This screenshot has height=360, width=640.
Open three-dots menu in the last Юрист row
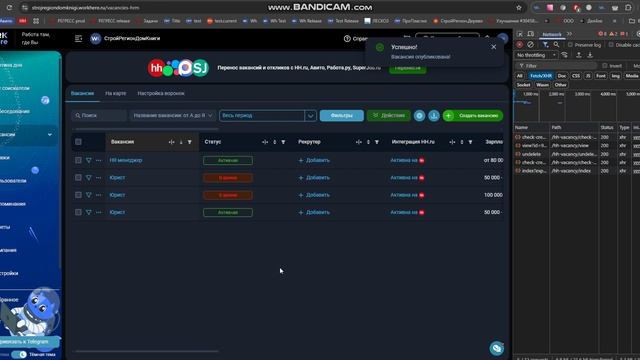pos(98,212)
